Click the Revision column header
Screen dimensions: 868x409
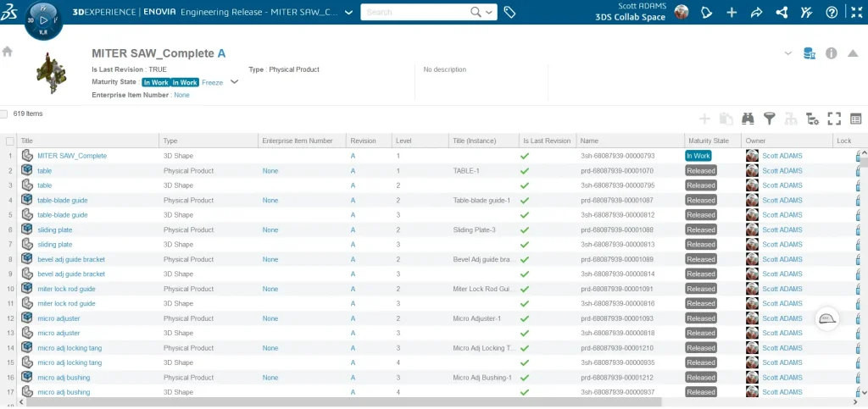click(x=363, y=141)
